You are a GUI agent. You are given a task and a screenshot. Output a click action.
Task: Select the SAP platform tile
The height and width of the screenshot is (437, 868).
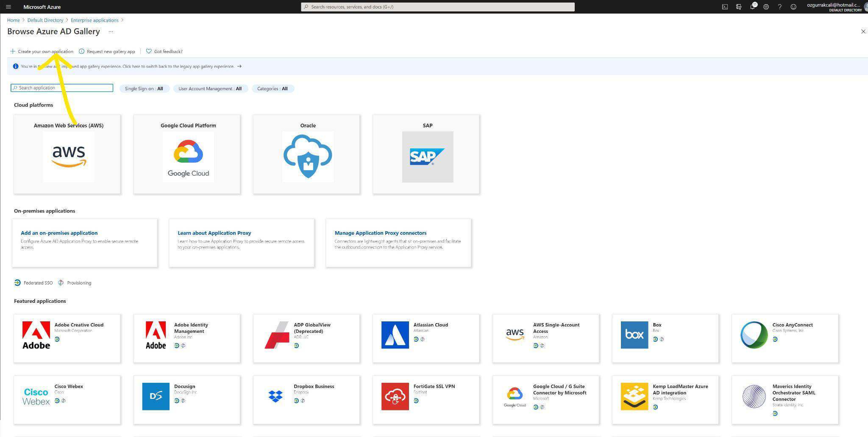426,154
